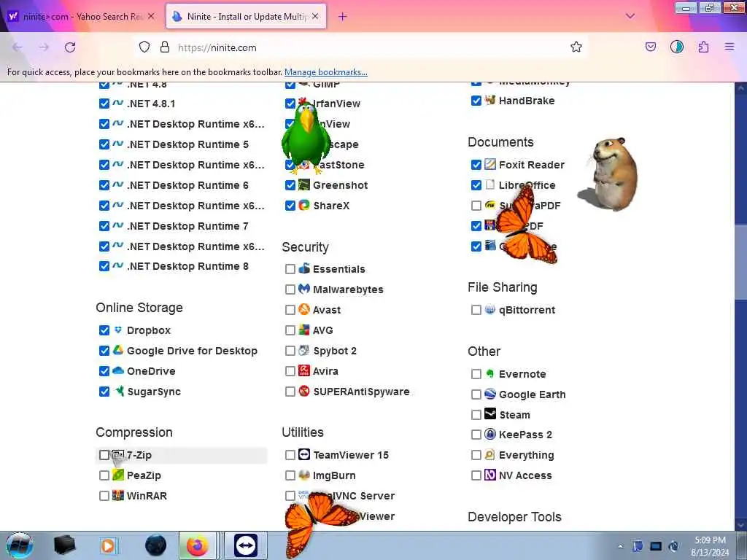747x560 pixels.
Task: View the site security lock icon
Action: [165, 47]
